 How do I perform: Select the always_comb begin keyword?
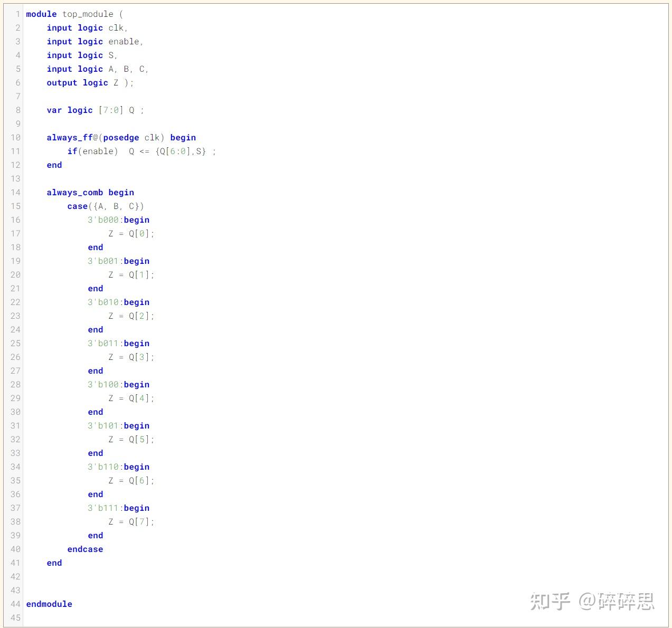[90, 192]
